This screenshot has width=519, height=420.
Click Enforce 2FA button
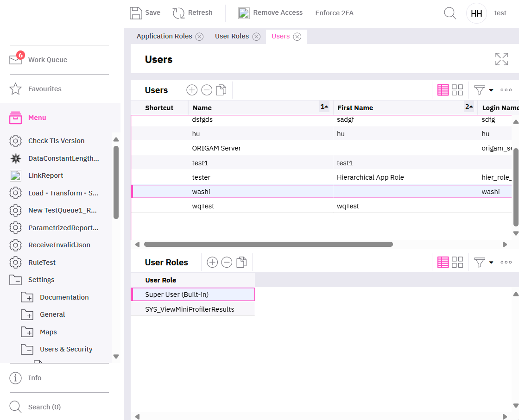pyautogui.click(x=334, y=13)
